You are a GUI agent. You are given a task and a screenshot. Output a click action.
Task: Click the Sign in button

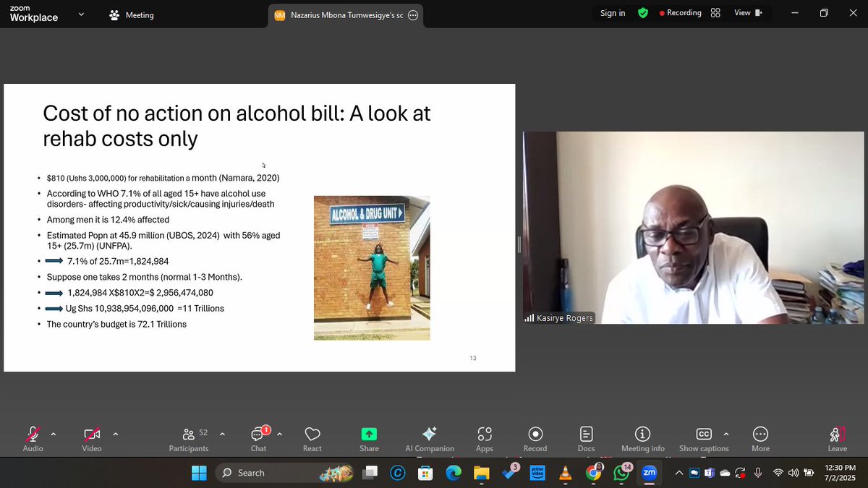point(613,12)
